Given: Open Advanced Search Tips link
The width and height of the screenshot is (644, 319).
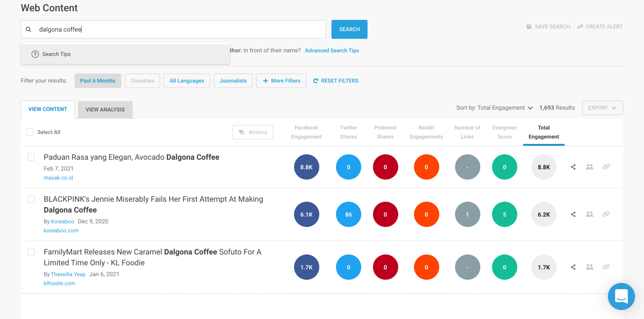Looking at the screenshot, I should click(332, 50).
